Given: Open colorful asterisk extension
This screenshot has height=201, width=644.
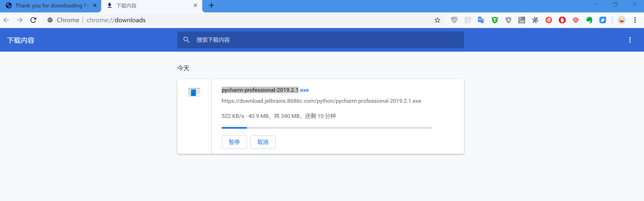Looking at the screenshot, I should tap(535, 20).
